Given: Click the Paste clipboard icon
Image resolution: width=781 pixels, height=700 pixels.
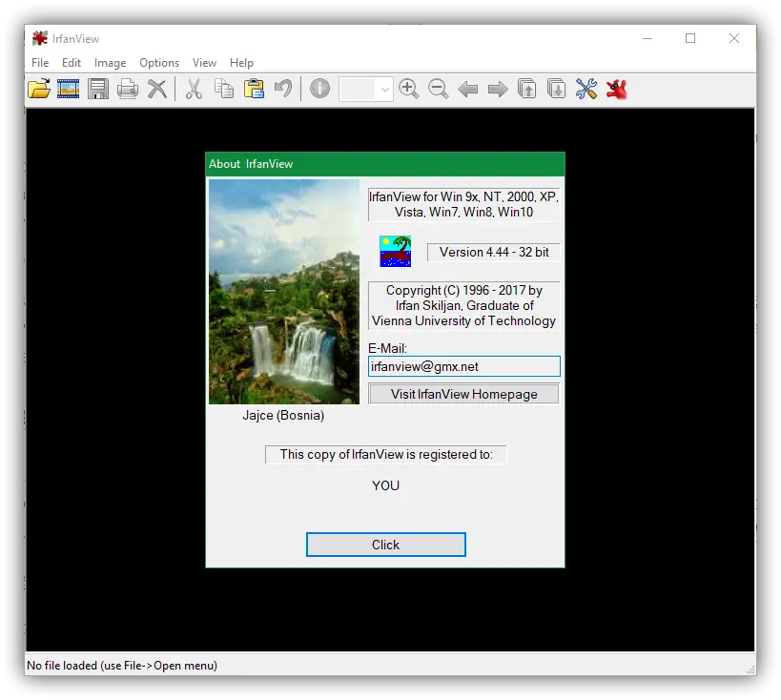Looking at the screenshot, I should pos(254,90).
